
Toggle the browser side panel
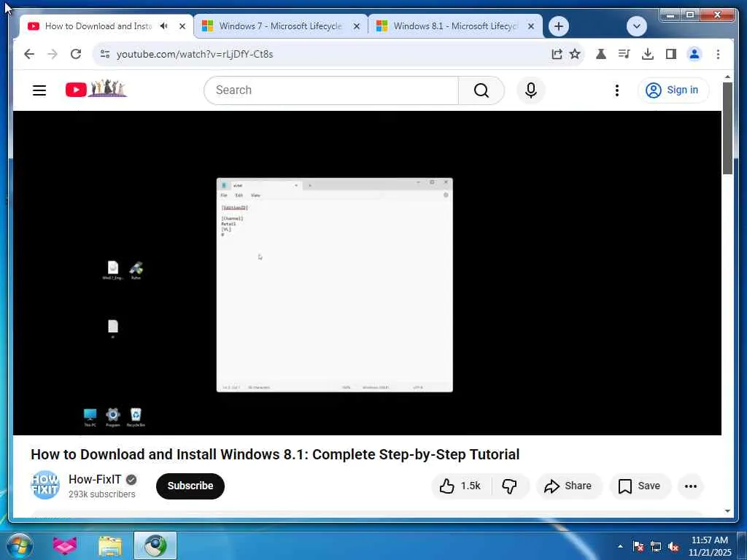tap(671, 54)
